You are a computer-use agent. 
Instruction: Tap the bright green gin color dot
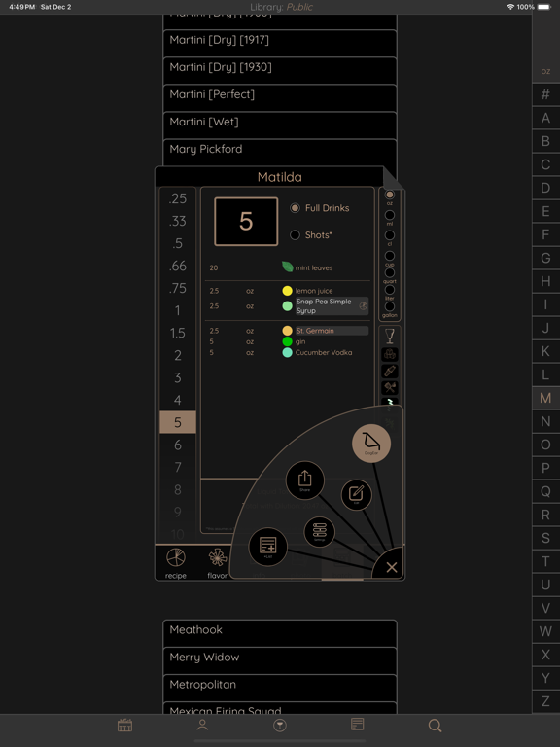pyautogui.click(x=287, y=341)
